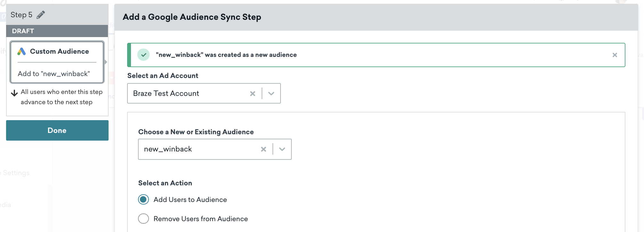Select Remove Users from Audience radio
Image resolution: width=644 pixels, height=232 pixels.
tap(143, 219)
